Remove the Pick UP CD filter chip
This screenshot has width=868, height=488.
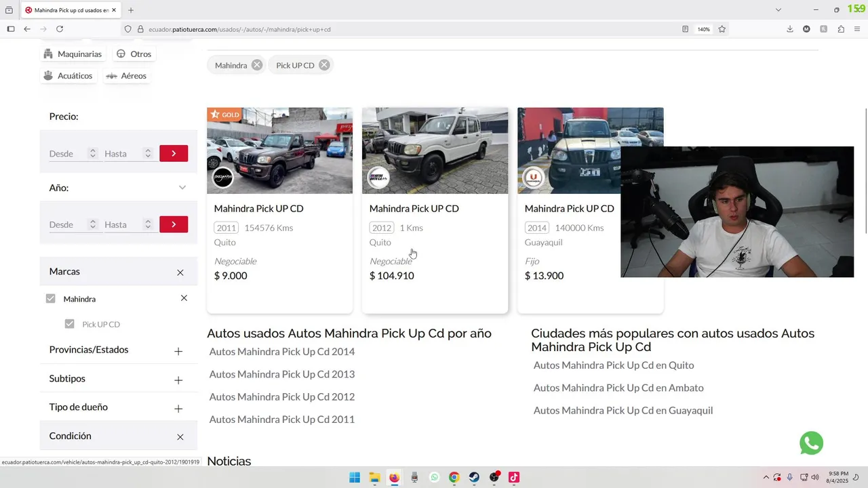[x=324, y=65]
